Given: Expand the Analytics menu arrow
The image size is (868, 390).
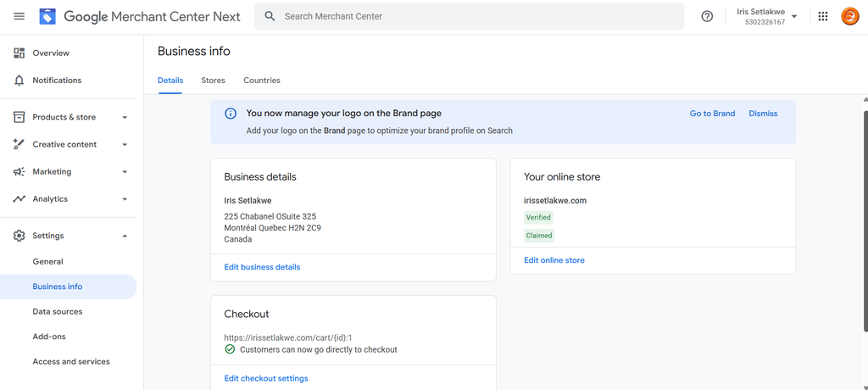Looking at the screenshot, I should coord(125,199).
